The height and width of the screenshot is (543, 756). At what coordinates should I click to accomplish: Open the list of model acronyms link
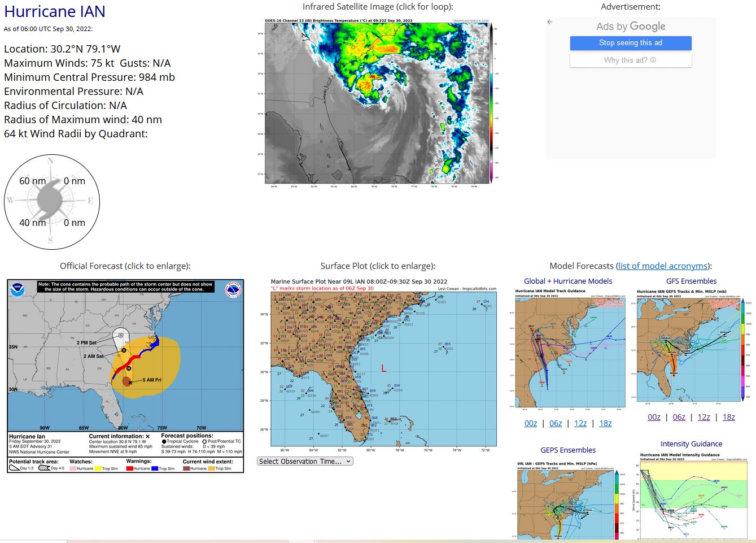tap(663, 266)
